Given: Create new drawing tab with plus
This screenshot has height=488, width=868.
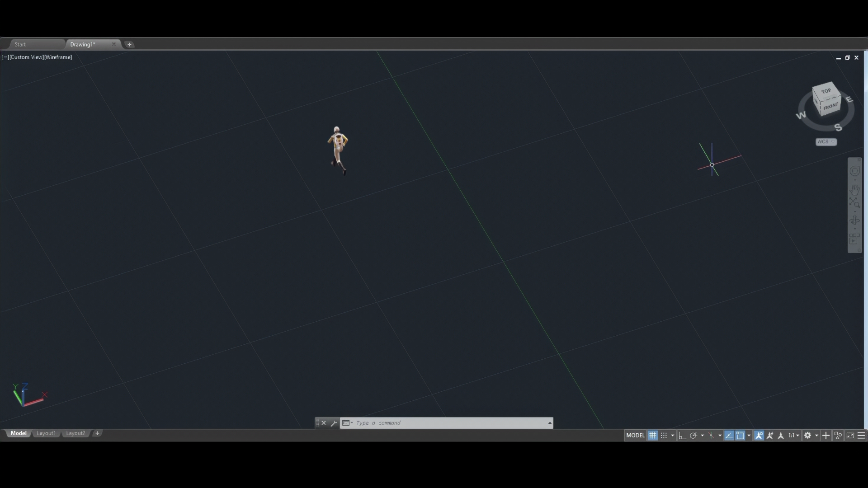Looking at the screenshot, I should point(129,44).
